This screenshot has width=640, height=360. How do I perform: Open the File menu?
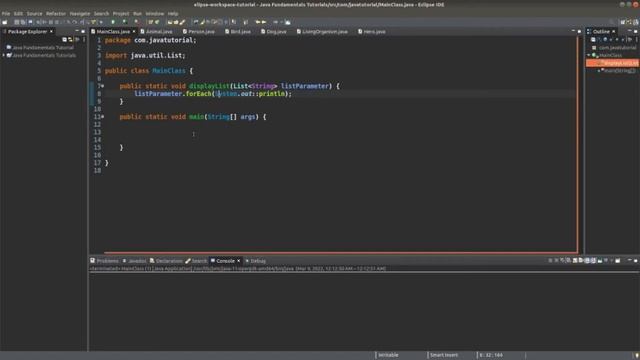(x=6, y=13)
